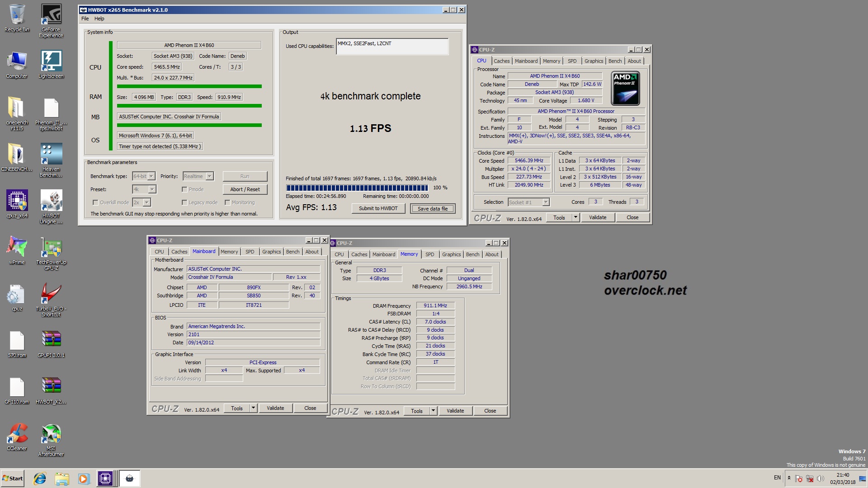
Task: Open the cpuz configuration file icon
Action: (x=17, y=297)
